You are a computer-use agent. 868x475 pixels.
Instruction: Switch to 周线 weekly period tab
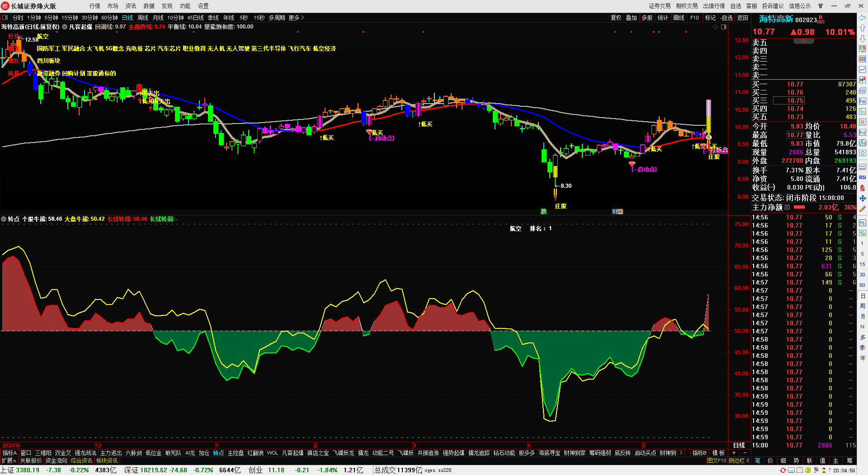[143, 18]
